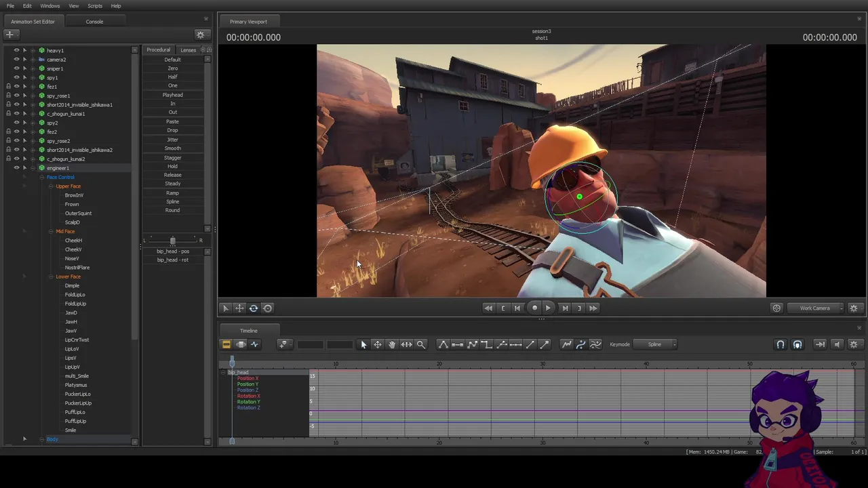Toggle the lock on fez1

(x=8, y=87)
